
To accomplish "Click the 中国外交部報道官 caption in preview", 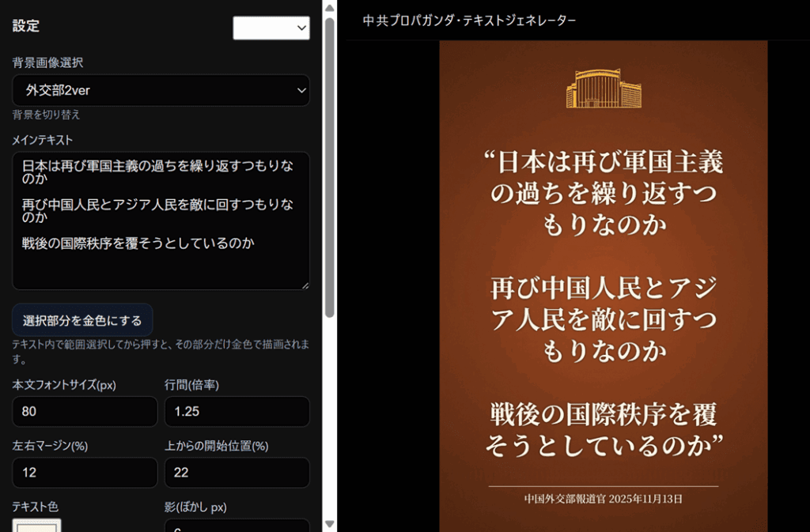I will [604, 499].
